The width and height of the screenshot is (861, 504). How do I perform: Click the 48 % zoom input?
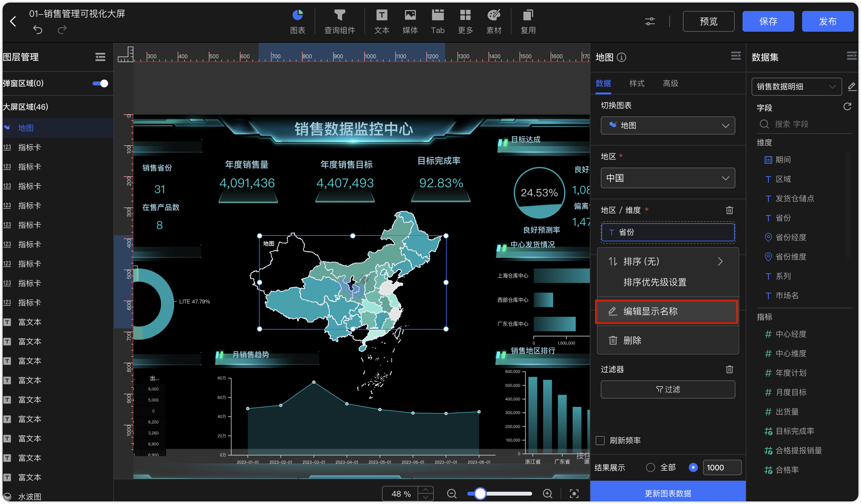[x=400, y=494]
